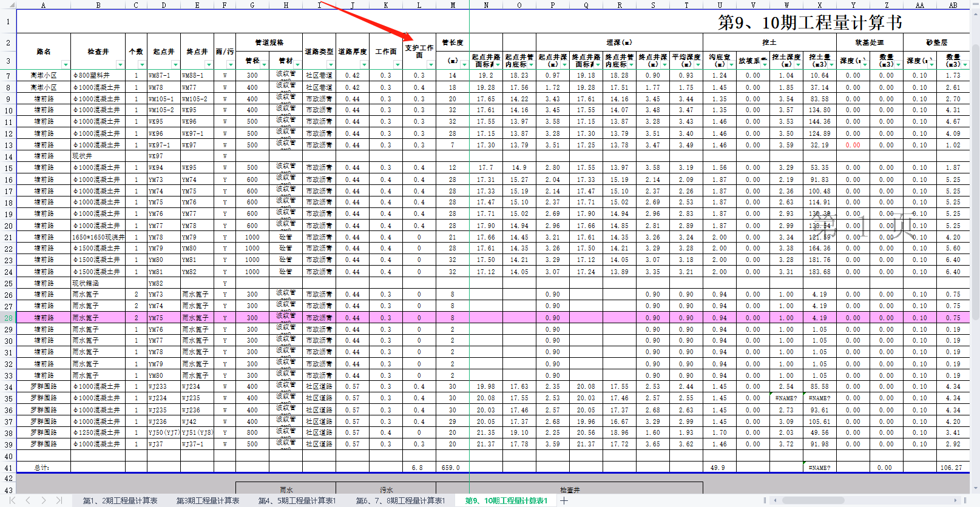The image size is (980, 507).
Task: Open the 起点井 column filter dropdown
Action: (x=175, y=64)
